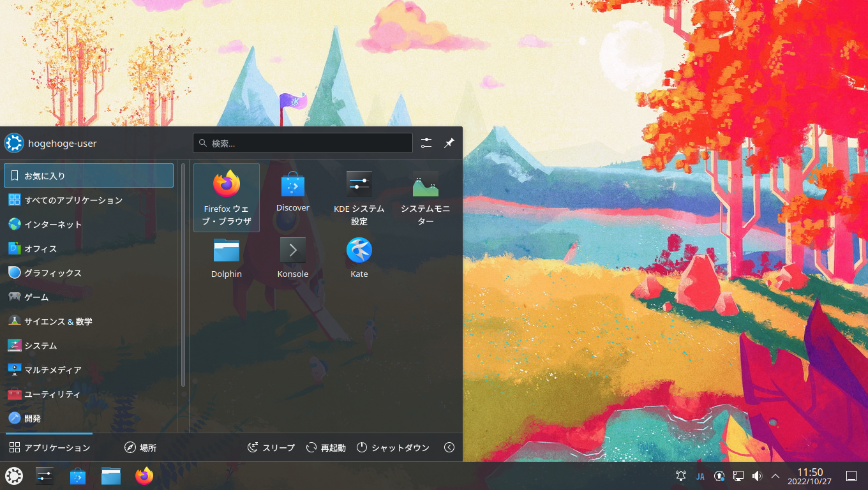Screen dimensions: 868x490
Task: Click the show desktop button
Action: pyautogui.click(x=851, y=476)
